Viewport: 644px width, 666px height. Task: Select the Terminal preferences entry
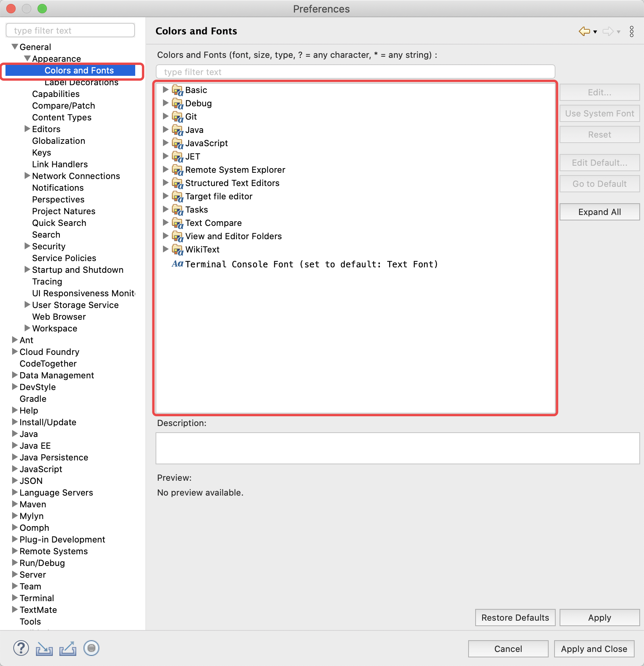pos(37,598)
